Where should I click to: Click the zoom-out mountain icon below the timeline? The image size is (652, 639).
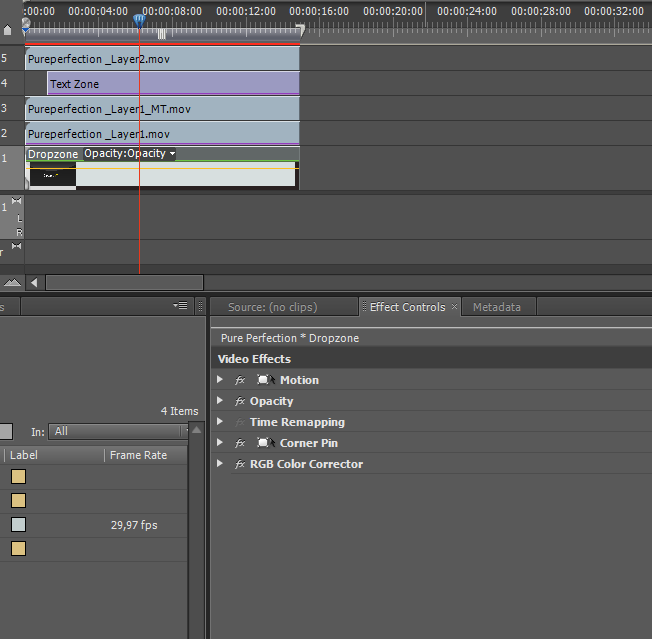pyautogui.click(x=12, y=283)
